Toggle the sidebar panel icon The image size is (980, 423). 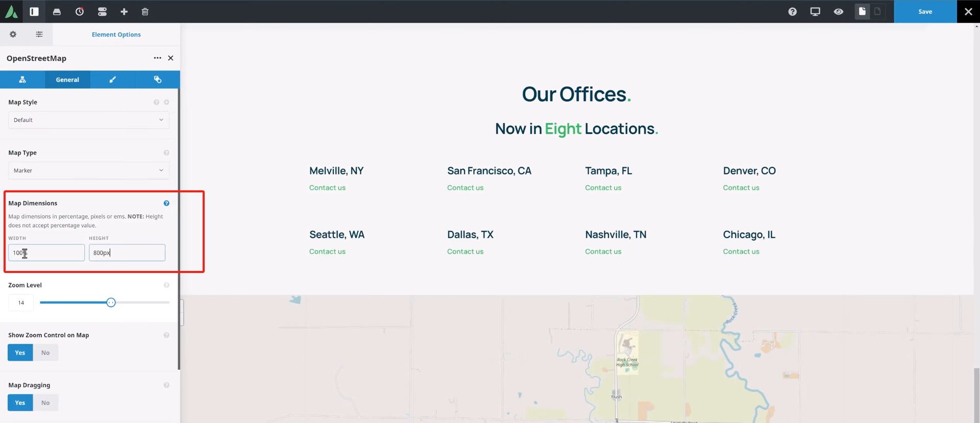34,11
